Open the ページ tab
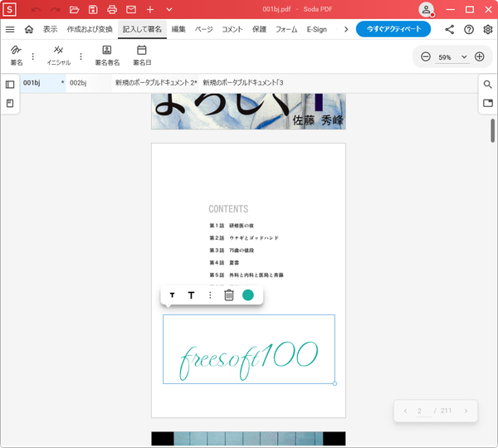 pos(204,30)
